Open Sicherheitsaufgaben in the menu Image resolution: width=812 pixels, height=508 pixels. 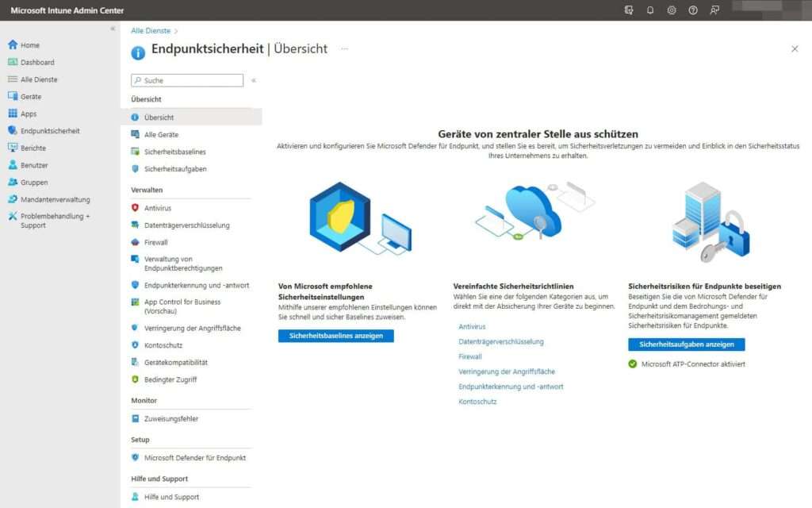tap(169, 167)
